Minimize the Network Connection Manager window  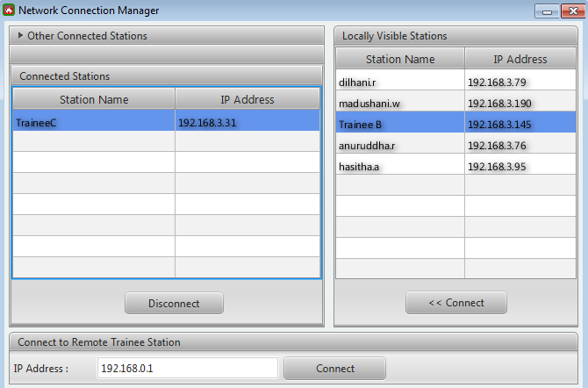pyautogui.click(x=547, y=11)
